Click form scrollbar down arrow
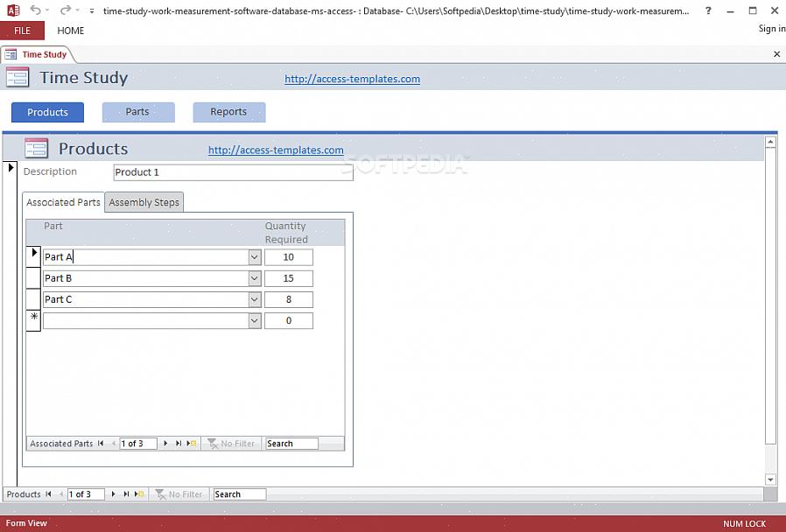 coord(770,479)
